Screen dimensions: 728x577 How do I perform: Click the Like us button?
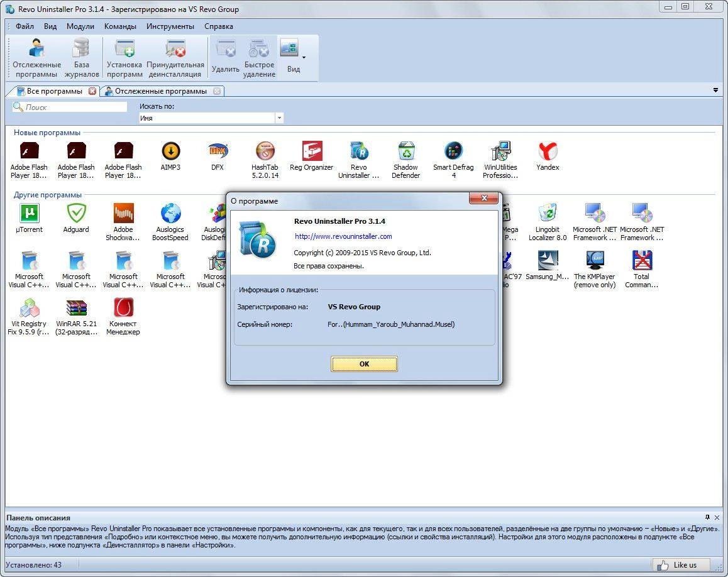point(681,565)
